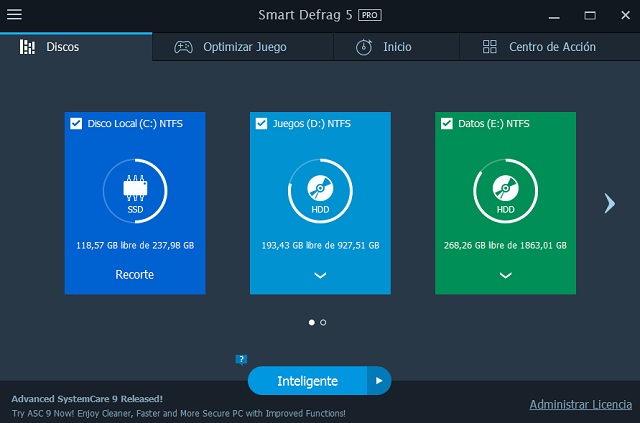Click the Disco Local (C:) NTFS label
The width and height of the screenshot is (640, 423).
tap(135, 124)
